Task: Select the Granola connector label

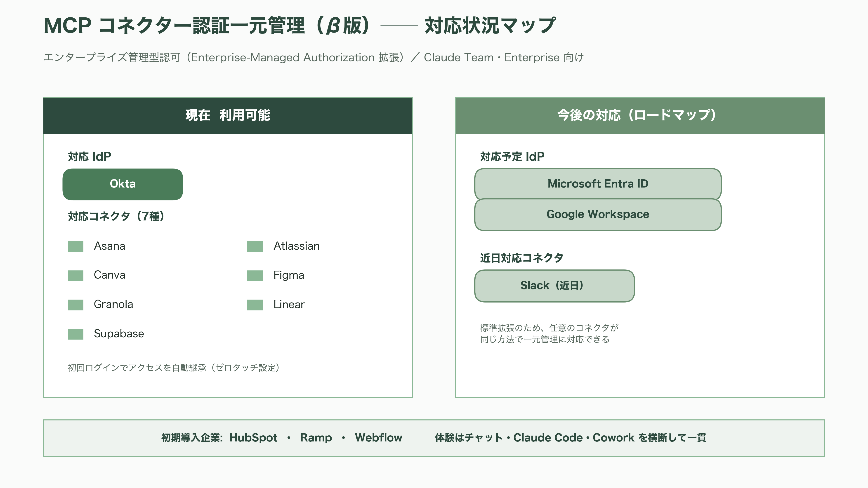Action: pos(113,304)
